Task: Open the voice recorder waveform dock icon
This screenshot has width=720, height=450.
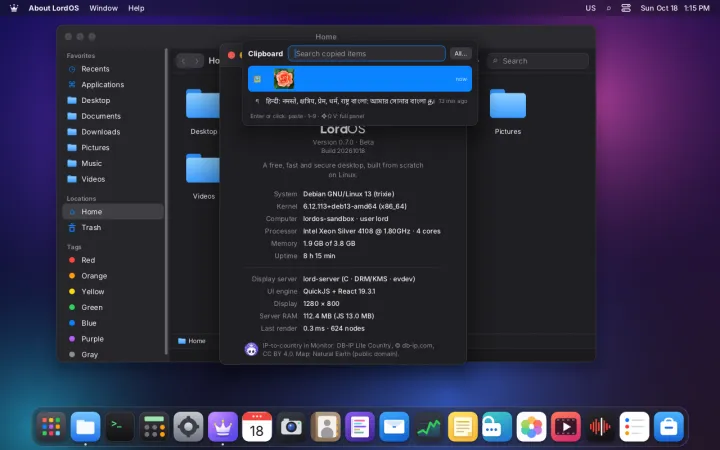Action: (600, 427)
